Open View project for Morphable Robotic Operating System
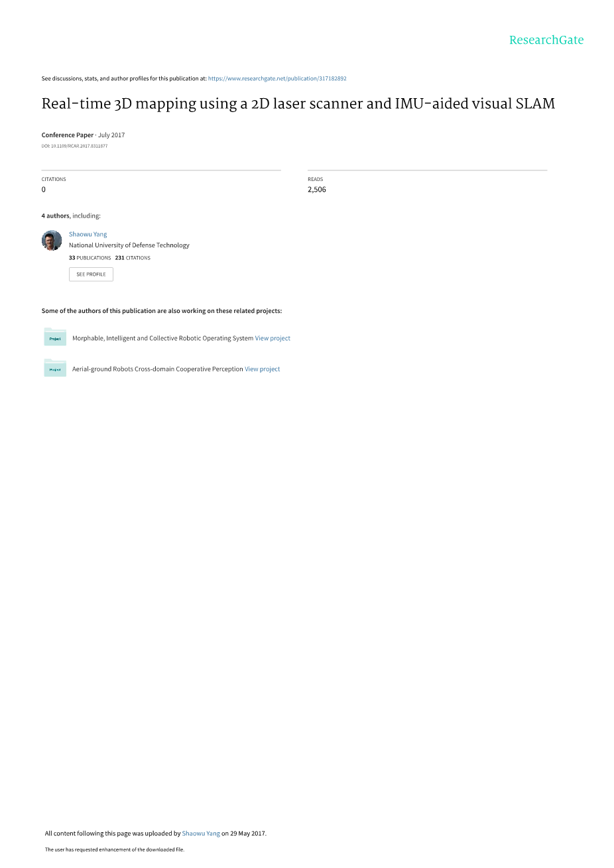614x868 pixels. click(x=273, y=338)
